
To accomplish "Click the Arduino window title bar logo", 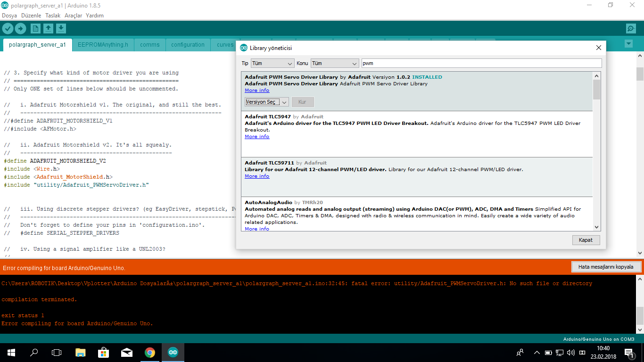I will (4, 6).
